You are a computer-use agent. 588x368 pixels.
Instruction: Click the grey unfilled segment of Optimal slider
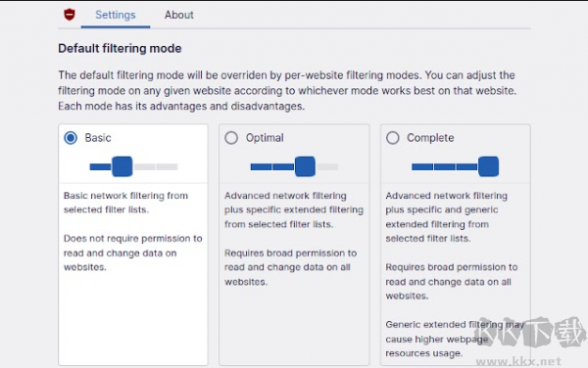point(327,167)
